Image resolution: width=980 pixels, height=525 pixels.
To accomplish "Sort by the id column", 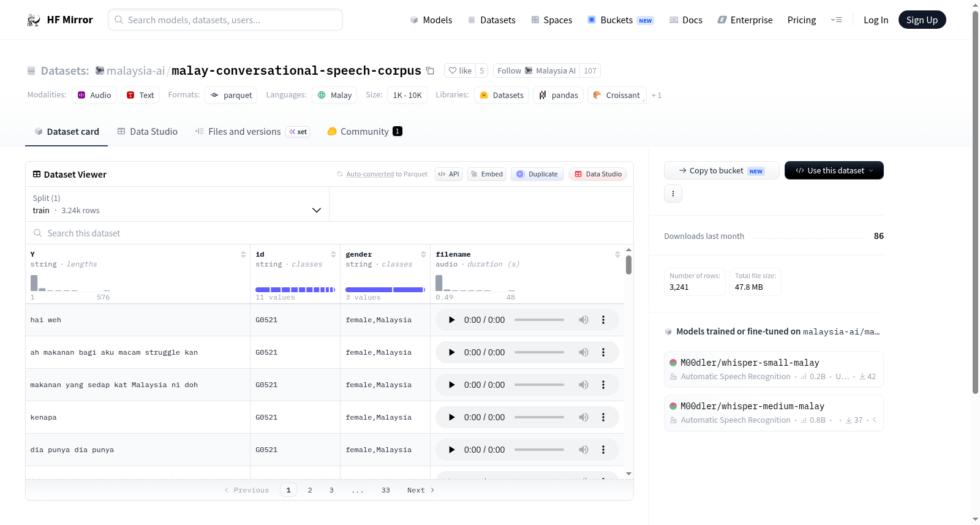I will (x=333, y=254).
